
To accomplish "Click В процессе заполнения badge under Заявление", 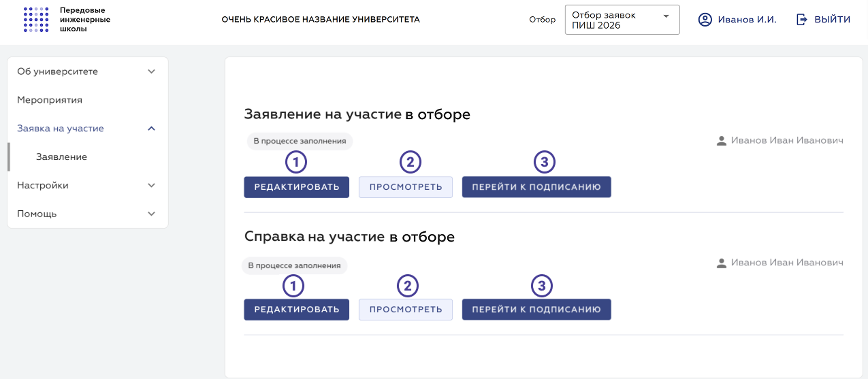I will (300, 142).
